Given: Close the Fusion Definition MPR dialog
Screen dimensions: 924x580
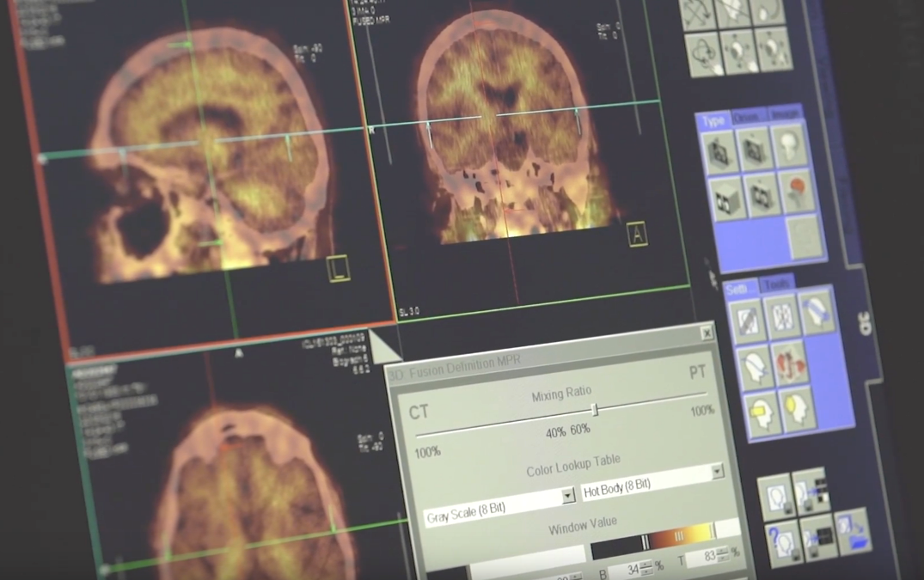Looking at the screenshot, I should (x=707, y=331).
